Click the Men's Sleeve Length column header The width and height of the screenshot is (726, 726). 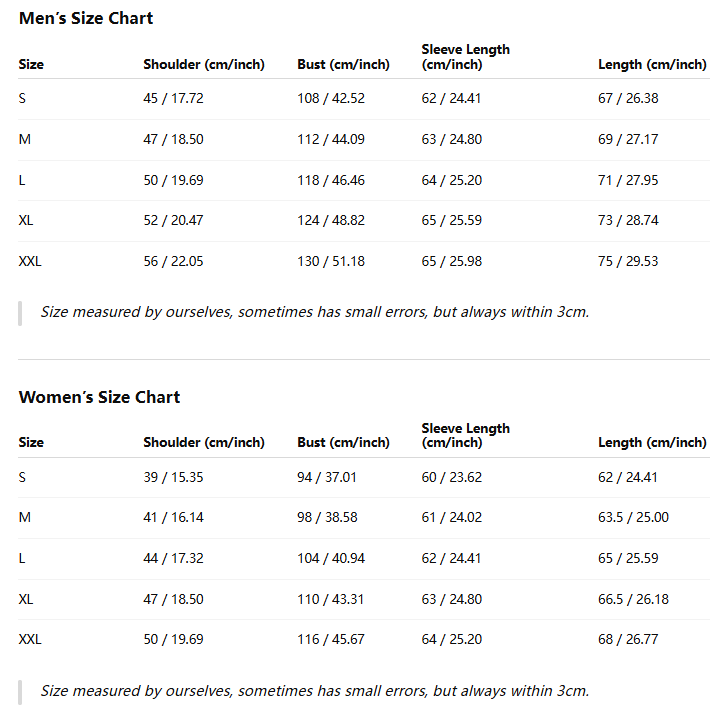coord(465,56)
